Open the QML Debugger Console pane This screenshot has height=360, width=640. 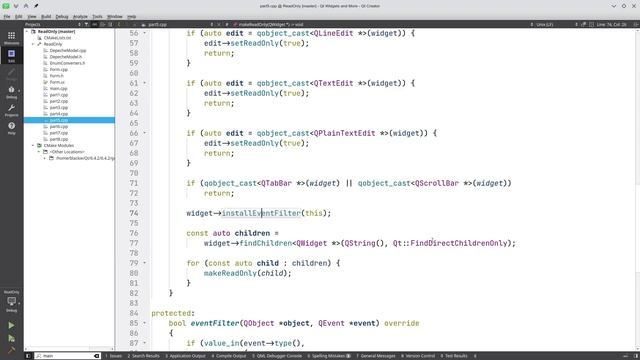[277, 356]
